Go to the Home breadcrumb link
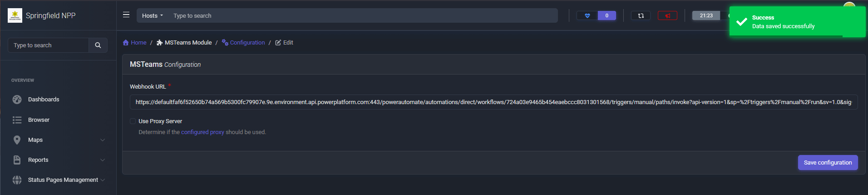The width and height of the screenshot is (868, 195). pyautogui.click(x=138, y=43)
